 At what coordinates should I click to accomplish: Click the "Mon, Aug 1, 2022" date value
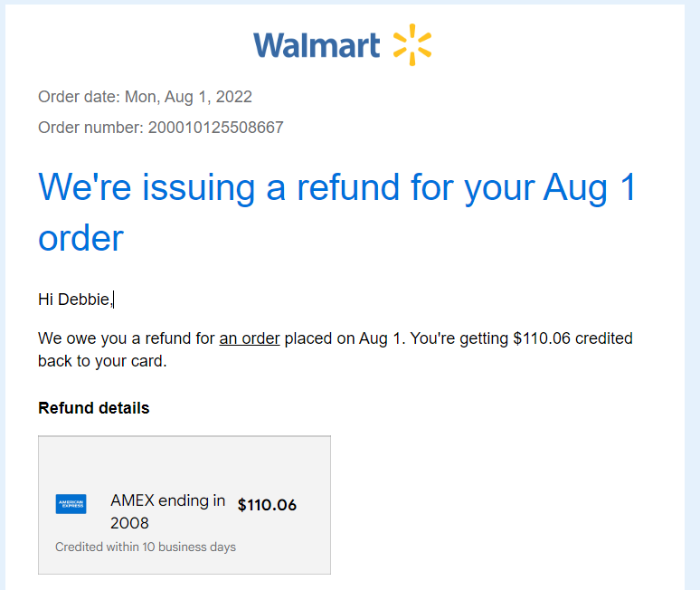pyautogui.click(x=188, y=97)
